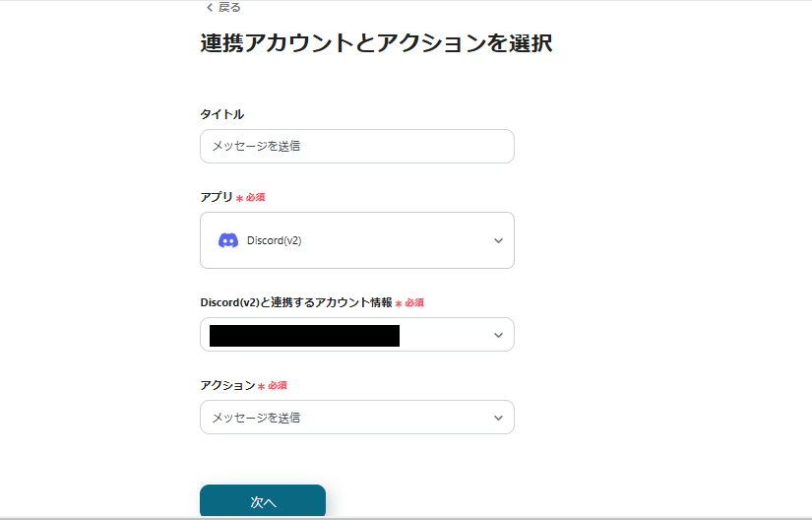
Task: Click the 必須 marker beside アクション
Action: 277,385
